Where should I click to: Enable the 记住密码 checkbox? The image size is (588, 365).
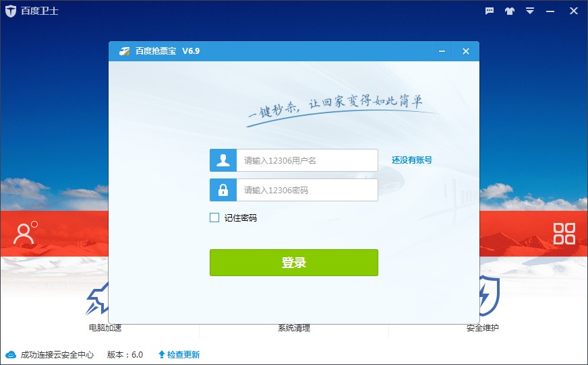pyautogui.click(x=214, y=218)
